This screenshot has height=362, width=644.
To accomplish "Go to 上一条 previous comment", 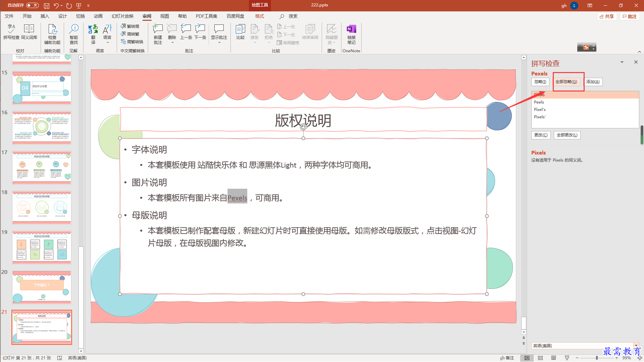I will tap(186, 32).
